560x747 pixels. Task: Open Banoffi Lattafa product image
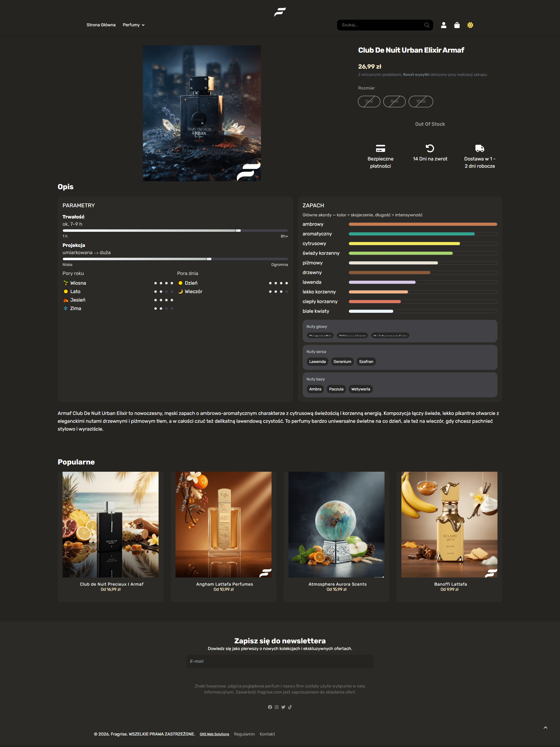tap(449, 525)
